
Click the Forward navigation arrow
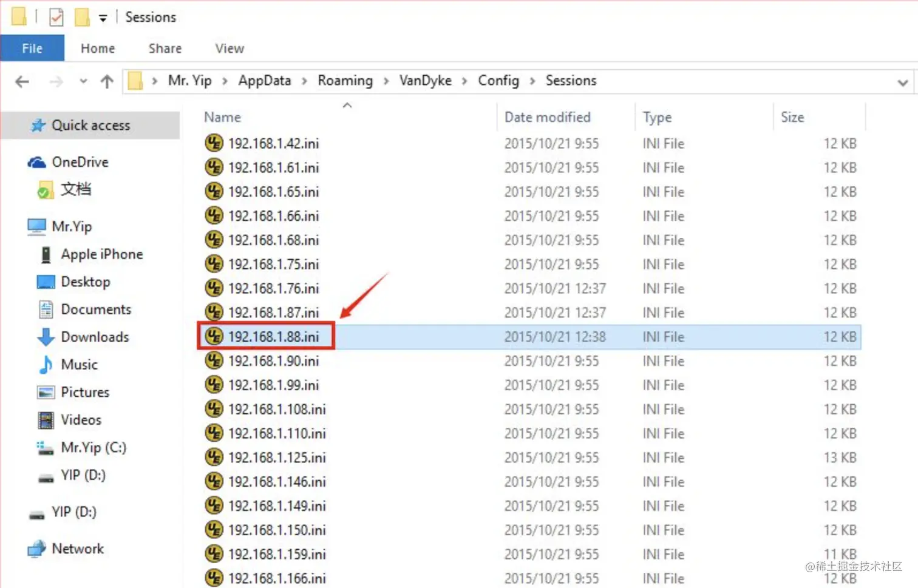(56, 81)
